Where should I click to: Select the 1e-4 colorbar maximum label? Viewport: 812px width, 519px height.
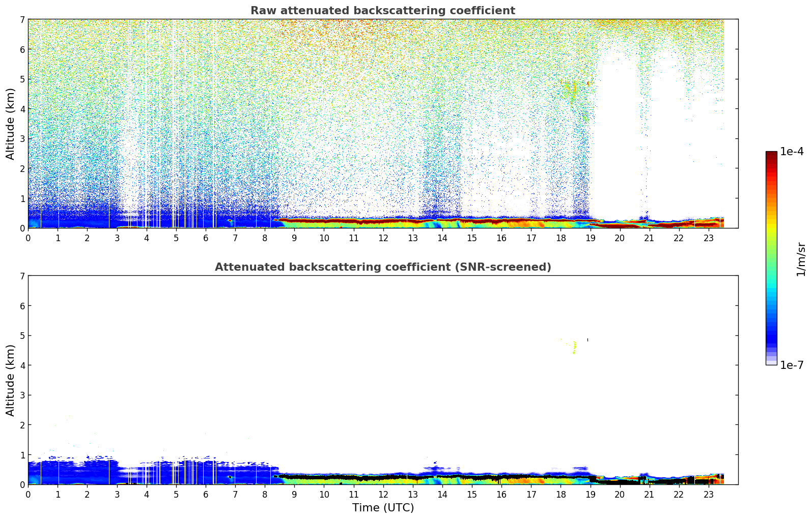click(x=792, y=152)
